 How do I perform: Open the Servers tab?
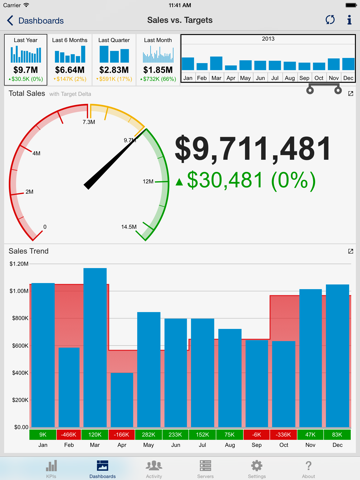[x=205, y=469]
